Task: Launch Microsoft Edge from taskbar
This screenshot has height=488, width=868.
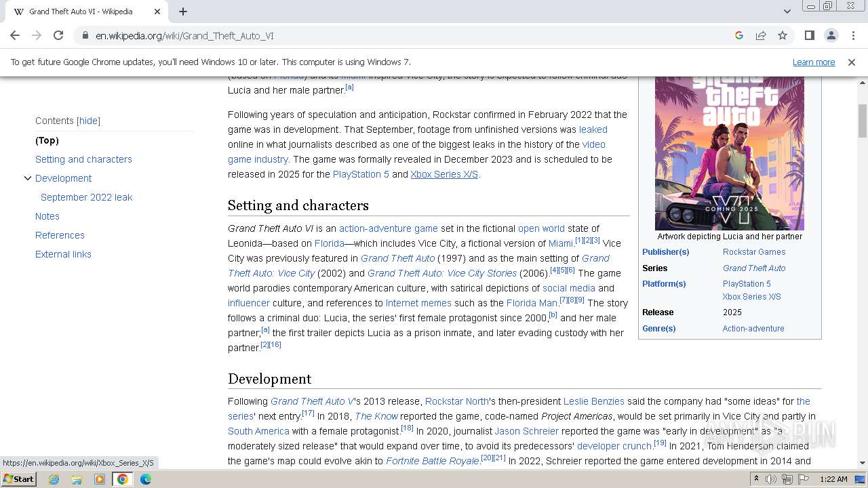Action: 146,479
